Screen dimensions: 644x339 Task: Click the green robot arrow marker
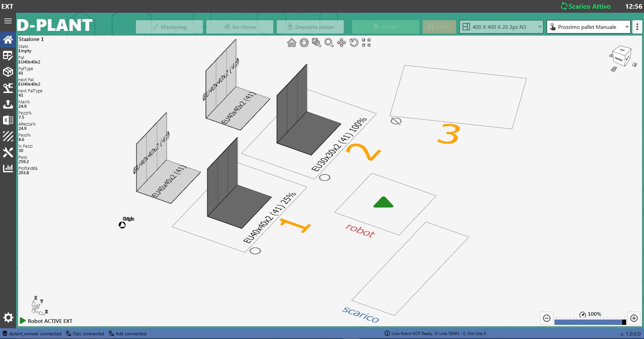tap(383, 202)
